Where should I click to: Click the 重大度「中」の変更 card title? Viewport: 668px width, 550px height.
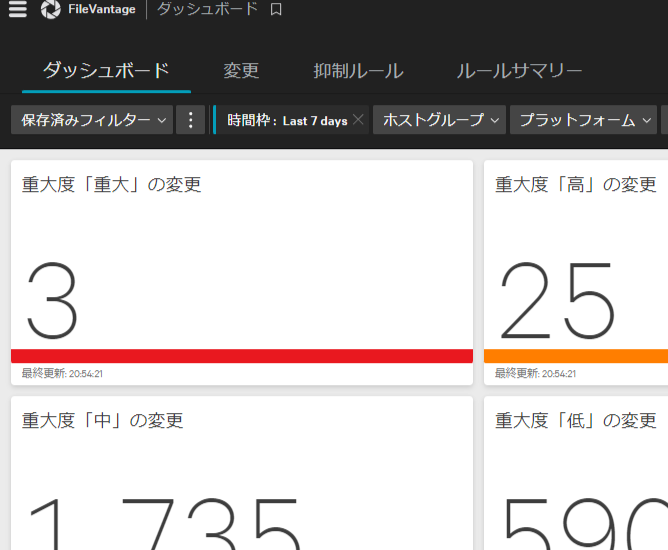click(x=102, y=420)
